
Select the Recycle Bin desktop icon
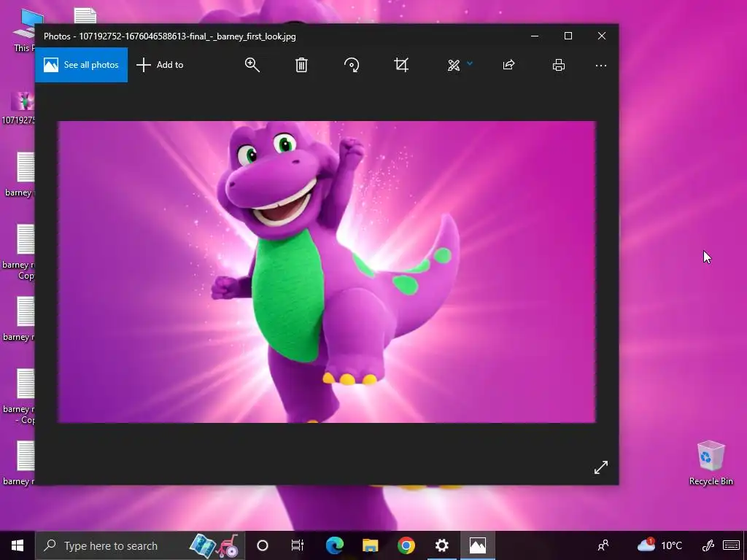pos(711,463)
